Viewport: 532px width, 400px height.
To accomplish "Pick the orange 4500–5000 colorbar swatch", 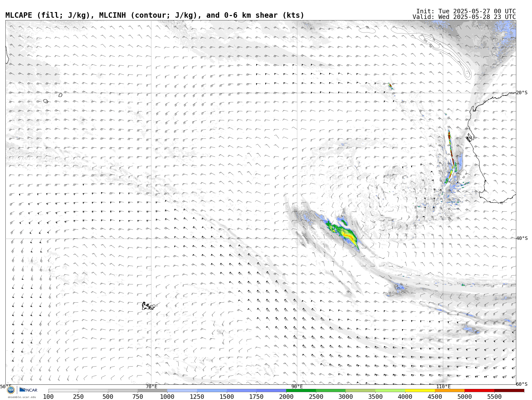I will (x=449, y=390).
